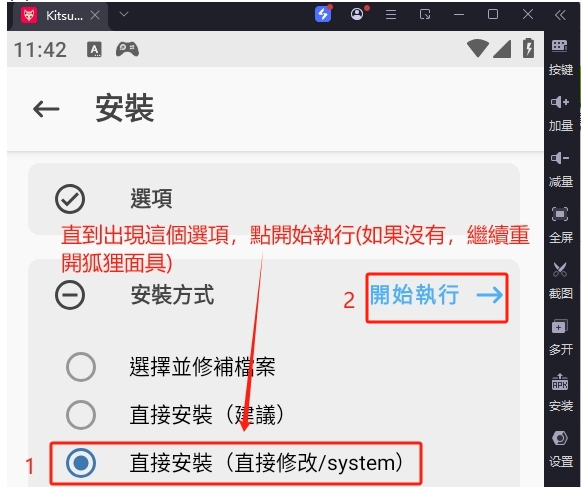Open the tab list dropdown chevron

click(124, 14)
